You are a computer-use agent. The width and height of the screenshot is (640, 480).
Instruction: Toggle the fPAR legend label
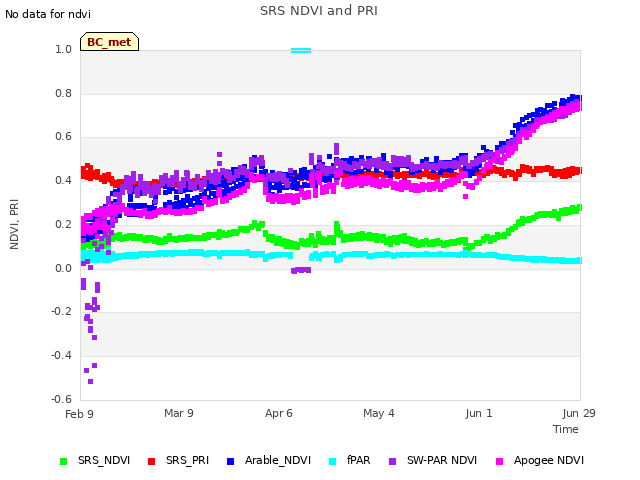point(358,460)
